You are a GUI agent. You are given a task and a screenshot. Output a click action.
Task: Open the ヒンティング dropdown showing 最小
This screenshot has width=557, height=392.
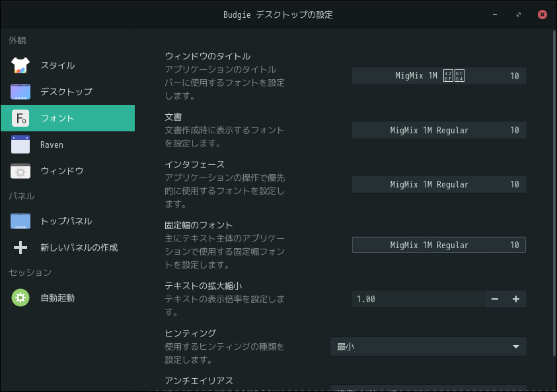(428, 346)
